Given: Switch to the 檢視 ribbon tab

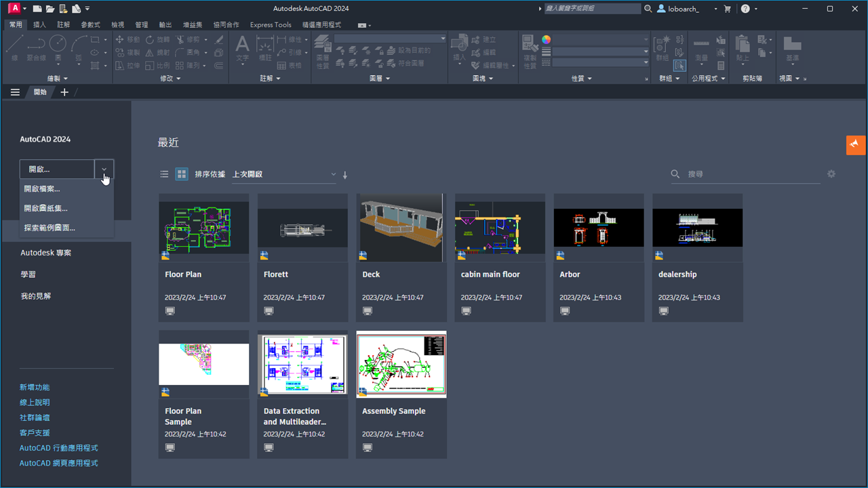Looking at the screenshot, I should [x=117, y=25].
